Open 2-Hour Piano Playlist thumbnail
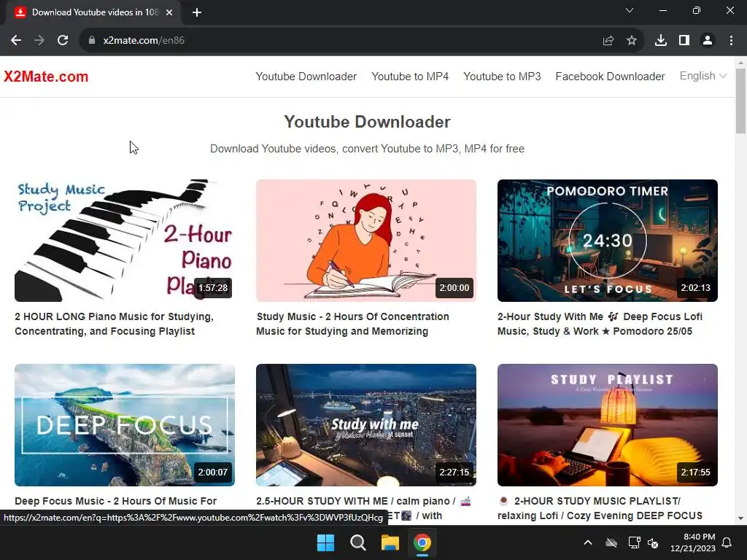 coord(125,241)
